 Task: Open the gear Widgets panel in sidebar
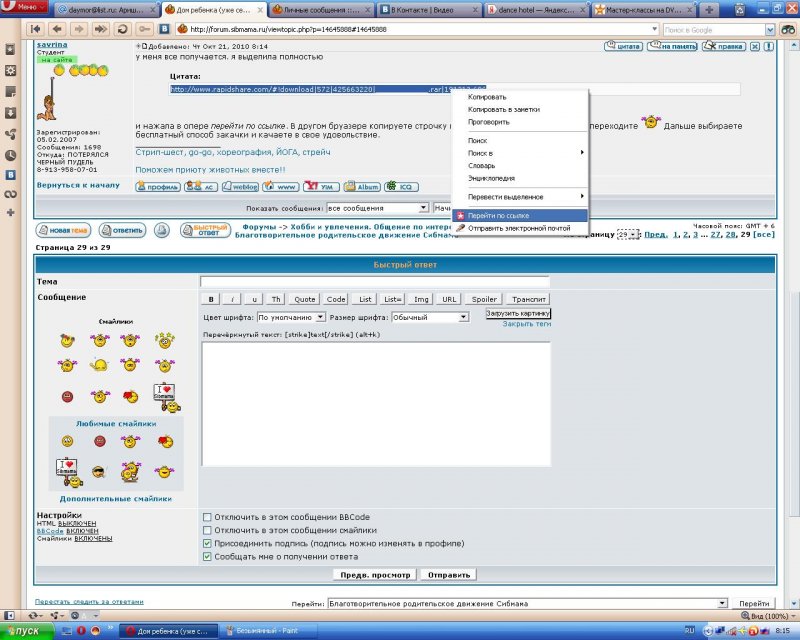click(x=10, y=70)
